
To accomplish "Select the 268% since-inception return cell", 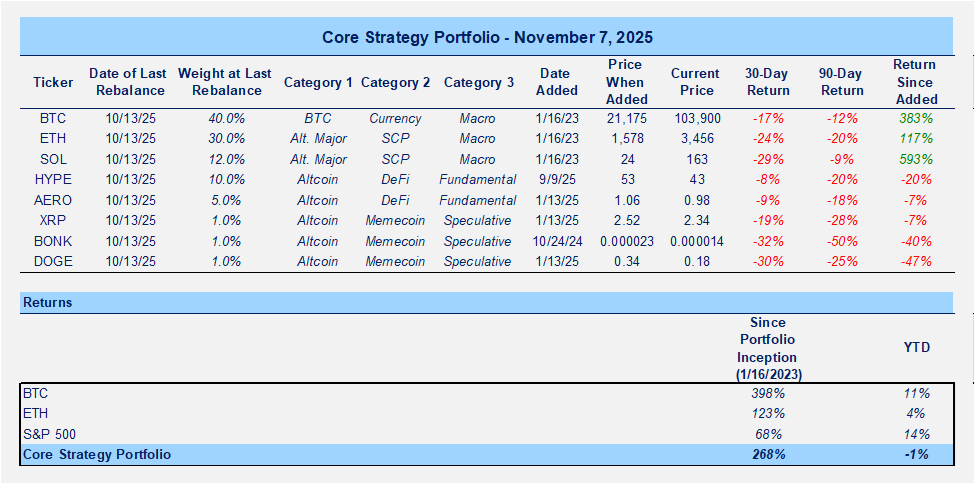I will 767,454.
